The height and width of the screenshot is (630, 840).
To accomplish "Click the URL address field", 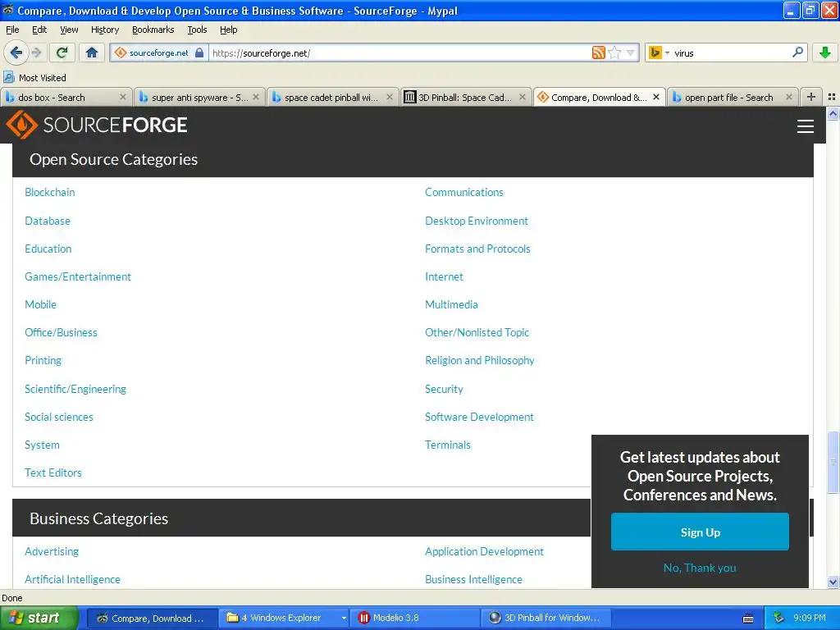I will coord(399,52).
